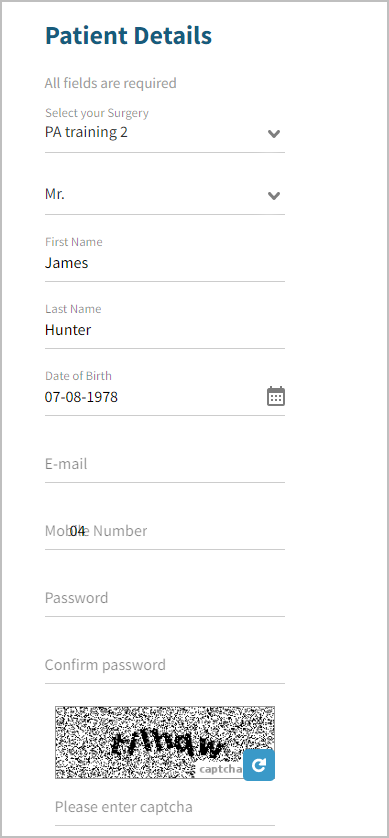This screenshot has height=838, width=389.
Task: Click the Last Name field containing Hunter
Action: [x=165, y=330]
